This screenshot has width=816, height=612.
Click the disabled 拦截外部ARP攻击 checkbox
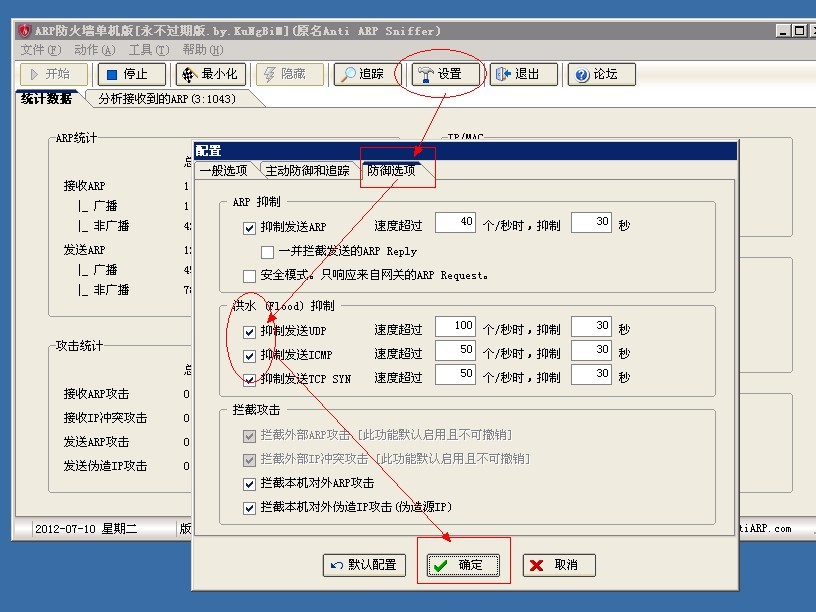[249, 436]
